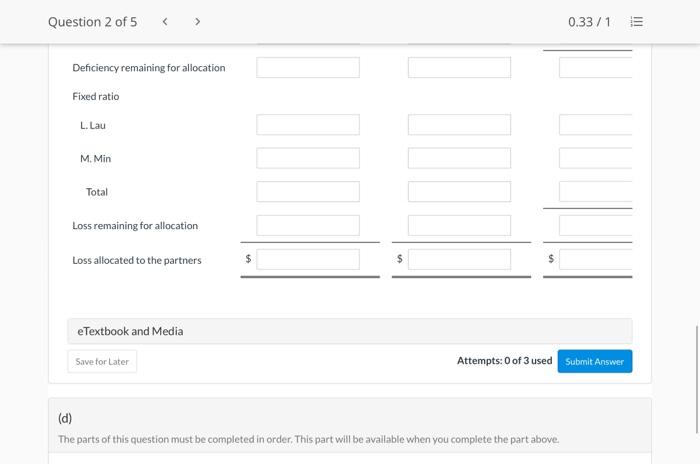The height and width of the screenshot is (464, 700).
Task: Click second Total row input field
Action: pos(459,192)
